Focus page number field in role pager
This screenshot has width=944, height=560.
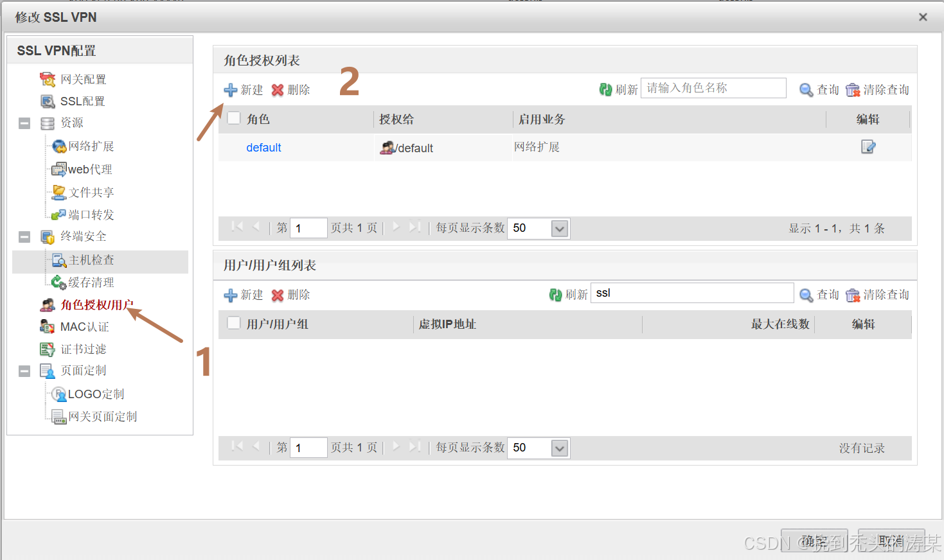(x=308, y=228)
